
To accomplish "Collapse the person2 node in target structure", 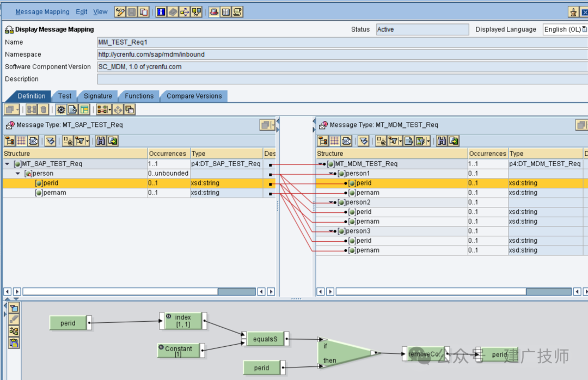I will pyautogui.click(x=331, y=203).
